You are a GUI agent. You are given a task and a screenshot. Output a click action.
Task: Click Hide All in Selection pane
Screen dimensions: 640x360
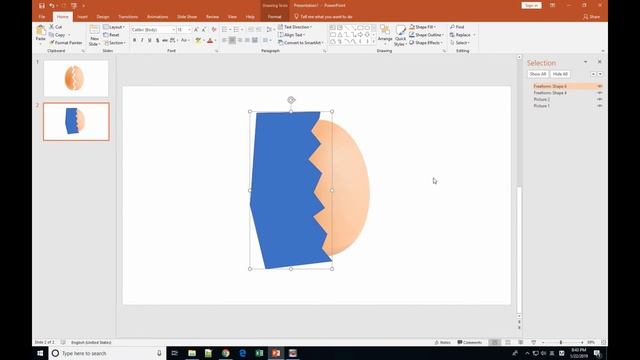tap(560, 74)
